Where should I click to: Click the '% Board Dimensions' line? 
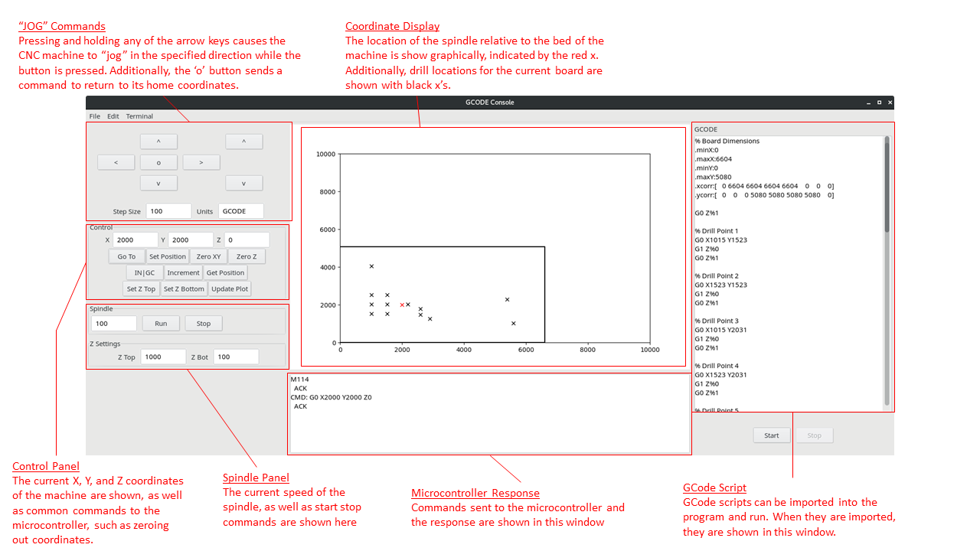727,141
